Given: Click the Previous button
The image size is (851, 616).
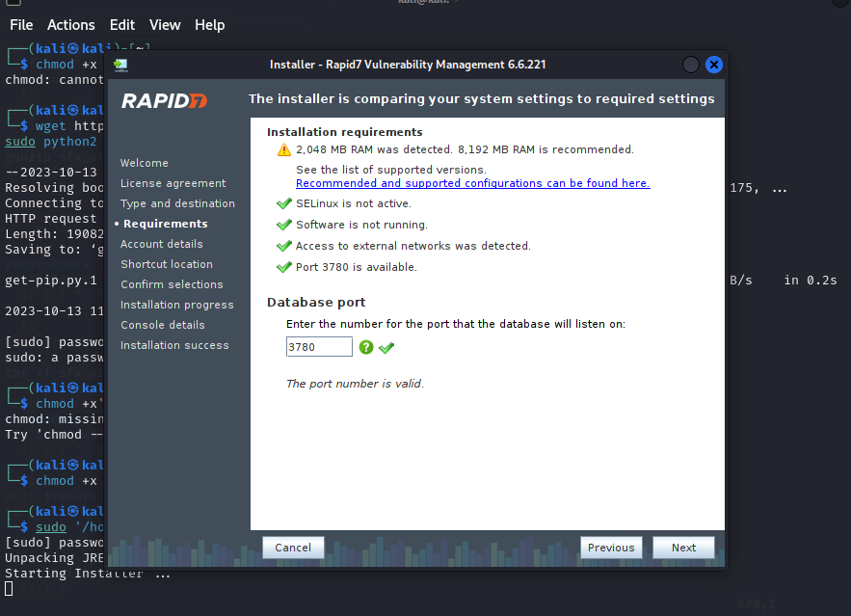Looking at the screenshot, I should tap(611, 548).
